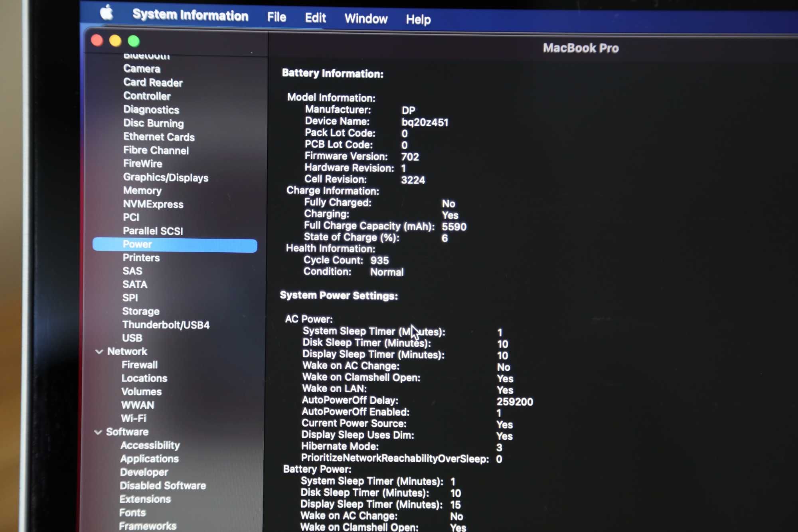The width and height of the screenshot is (798, 532).
Task: Select Extensions in the sidebar
Action: point(145,499)
